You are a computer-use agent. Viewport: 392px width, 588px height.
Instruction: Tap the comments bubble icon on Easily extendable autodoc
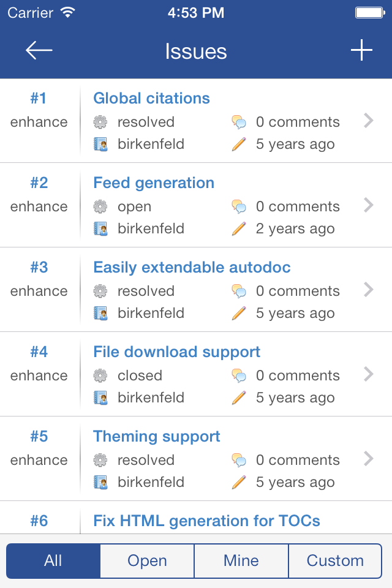tap(239, 291)
